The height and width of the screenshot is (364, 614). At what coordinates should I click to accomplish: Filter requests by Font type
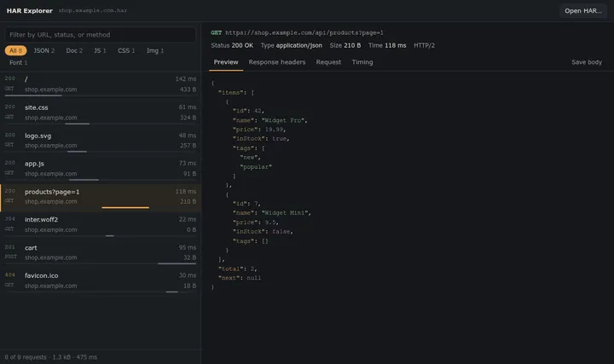click(19, 62)
